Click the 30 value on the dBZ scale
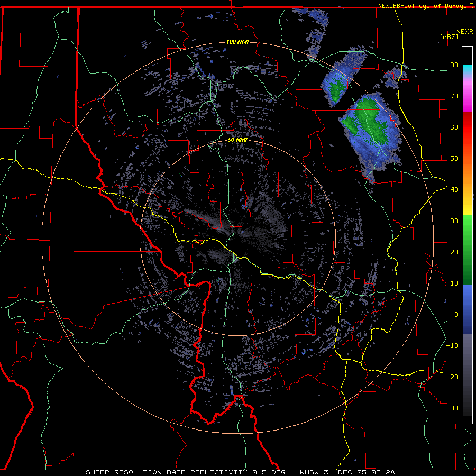Viewport: 476px width, 476px height. [x=454, y=221]
